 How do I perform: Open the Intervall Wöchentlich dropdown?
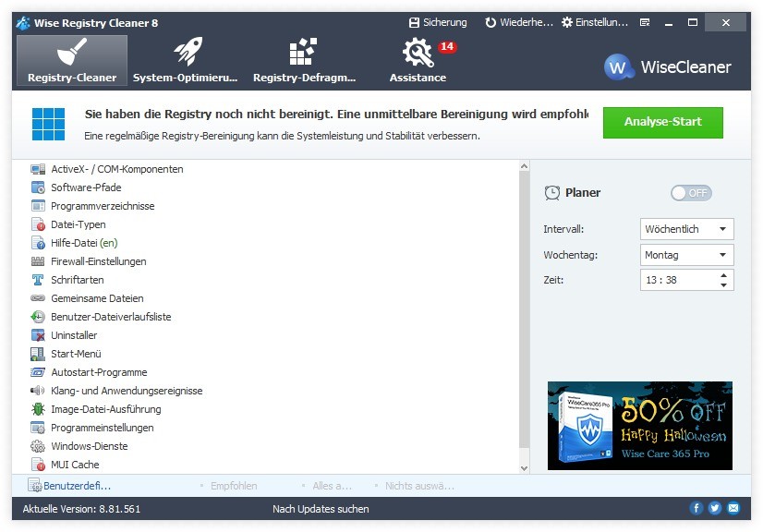point(686,229)
